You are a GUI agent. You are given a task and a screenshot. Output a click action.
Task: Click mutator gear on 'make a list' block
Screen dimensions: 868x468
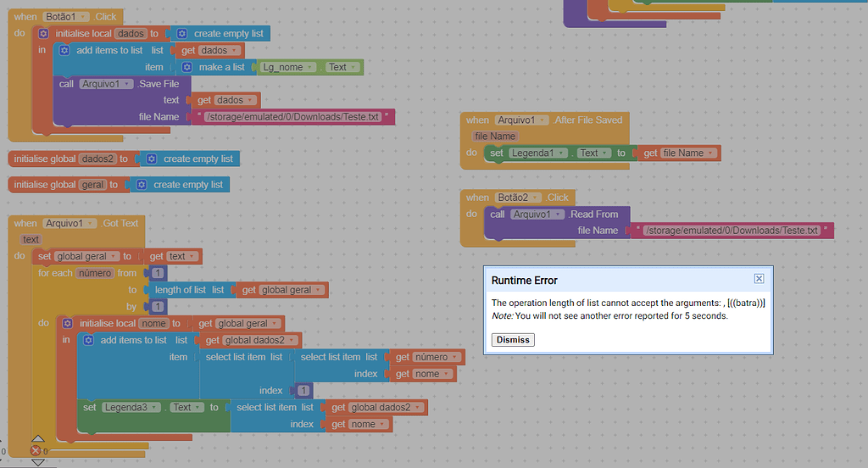[187, 67]
